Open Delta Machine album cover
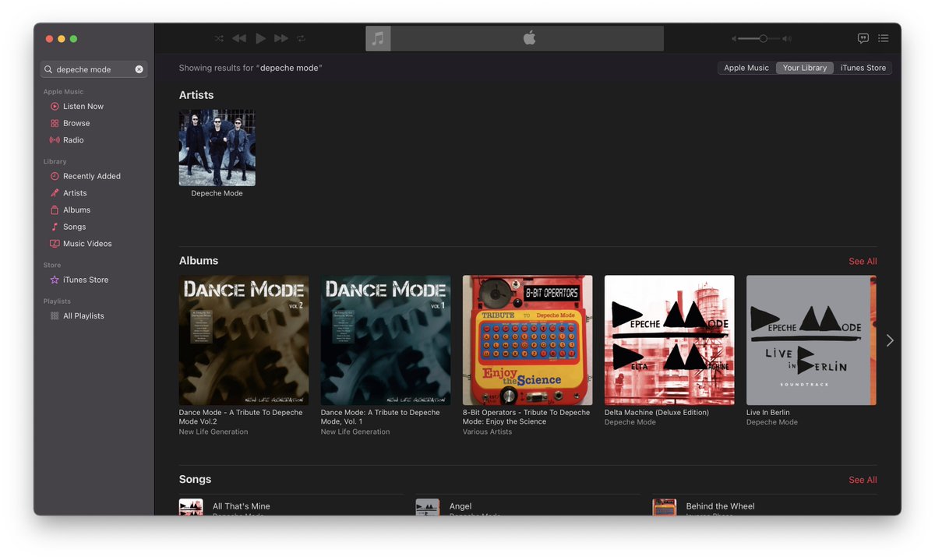Screen dimensions: 935x560 pyautogui.click(x=669, y=340)
